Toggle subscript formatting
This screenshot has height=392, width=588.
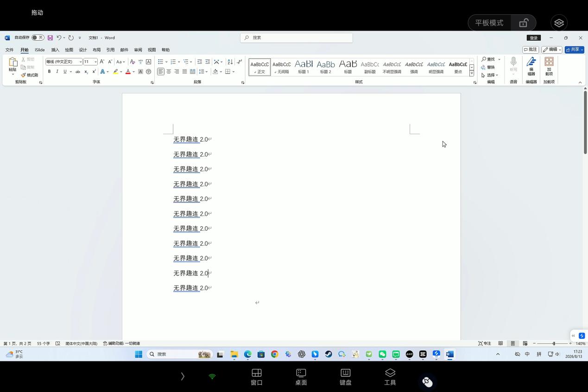tap(86, 72)
